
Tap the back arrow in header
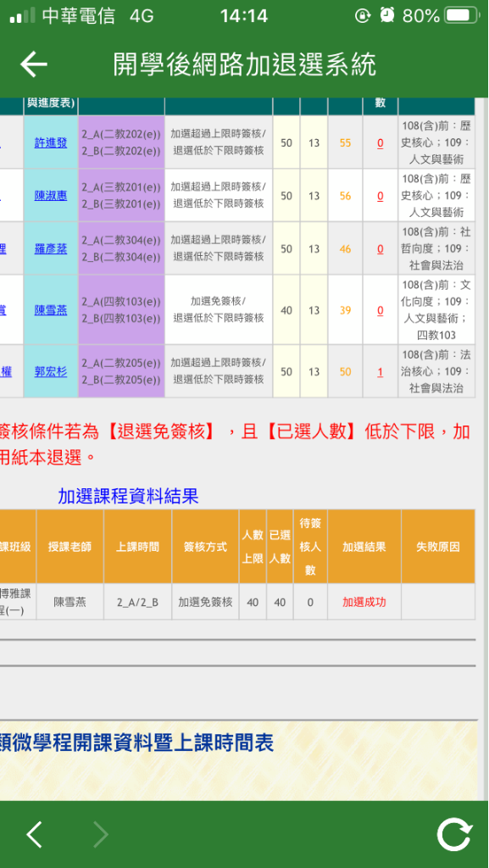(34, 64)
